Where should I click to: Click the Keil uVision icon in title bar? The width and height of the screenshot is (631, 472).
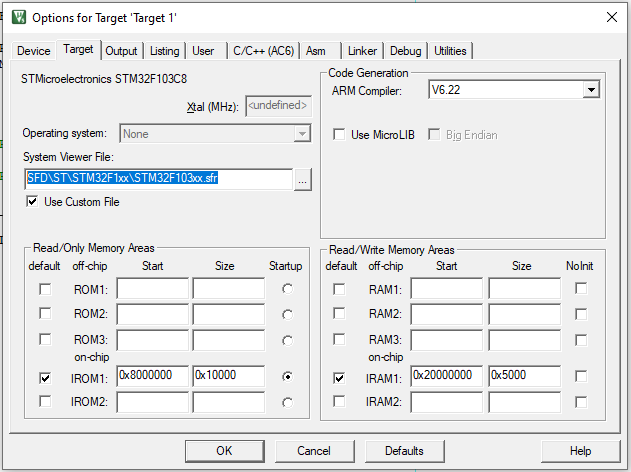coord(17,17)
